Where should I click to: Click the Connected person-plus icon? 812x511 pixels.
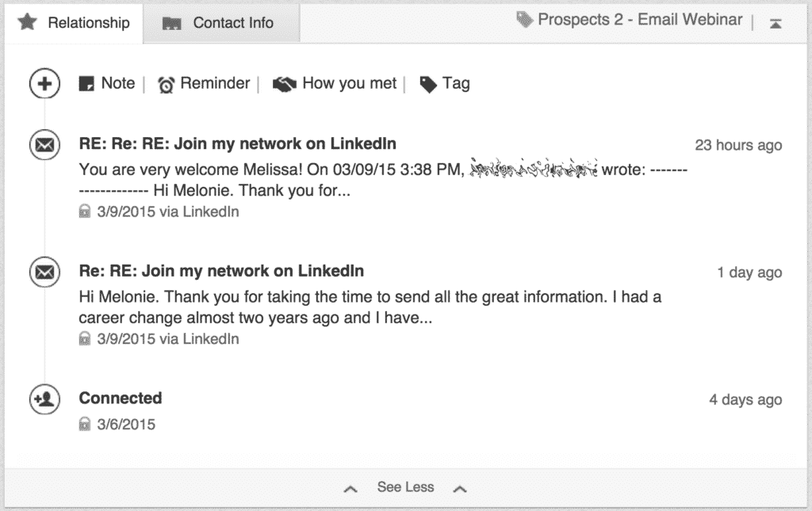click(45, 399)
